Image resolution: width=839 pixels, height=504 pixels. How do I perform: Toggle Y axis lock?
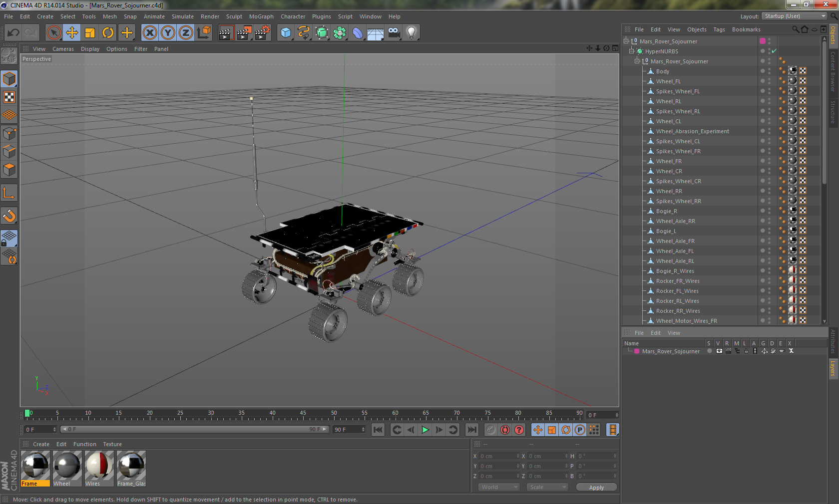point(168,33)
